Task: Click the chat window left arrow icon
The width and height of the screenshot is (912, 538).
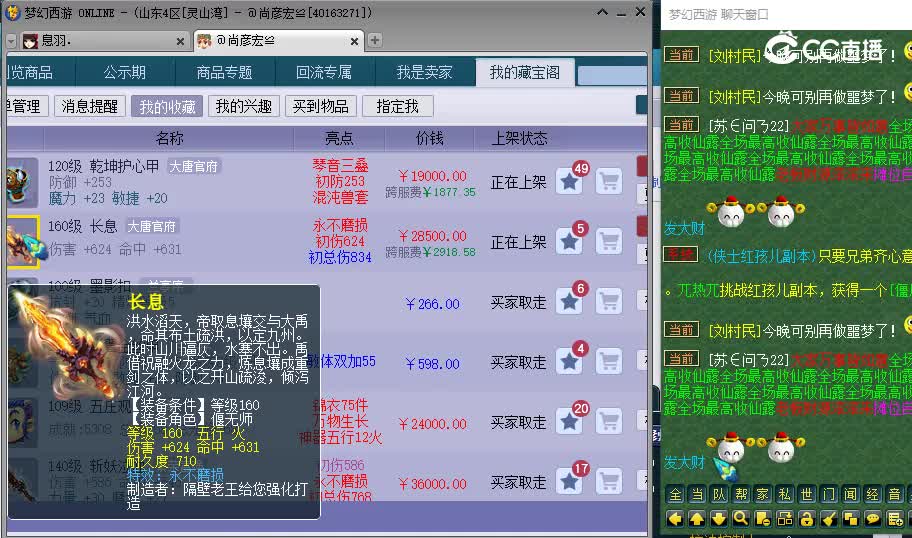Action: [x=675, y=518]
